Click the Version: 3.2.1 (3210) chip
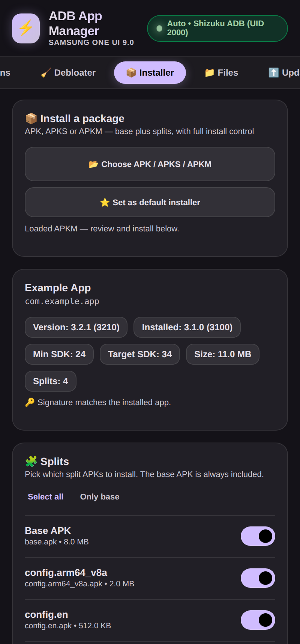Image resolution: width=300 pixels, height=644 pixels. [x=76, y=327]
